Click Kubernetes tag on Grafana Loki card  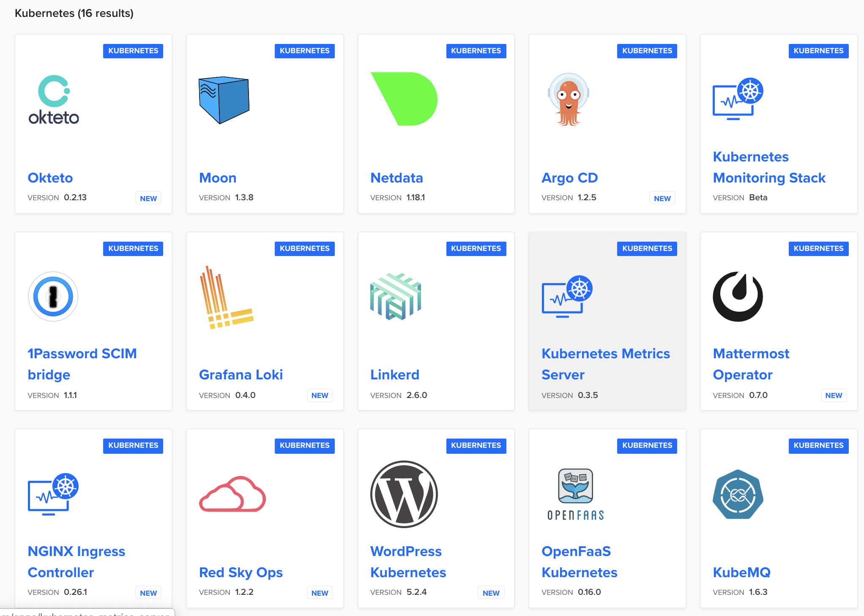pyautogui.click(x=305, y=248)
